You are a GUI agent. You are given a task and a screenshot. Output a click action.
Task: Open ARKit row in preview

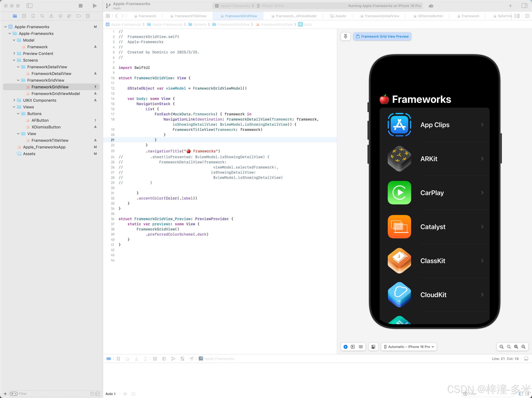[x=435, y=159]
